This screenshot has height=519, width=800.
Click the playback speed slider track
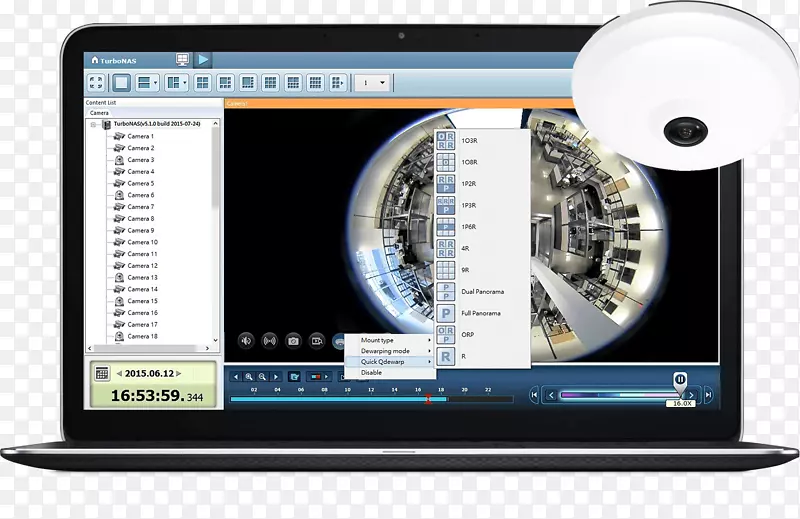(612, 395)
